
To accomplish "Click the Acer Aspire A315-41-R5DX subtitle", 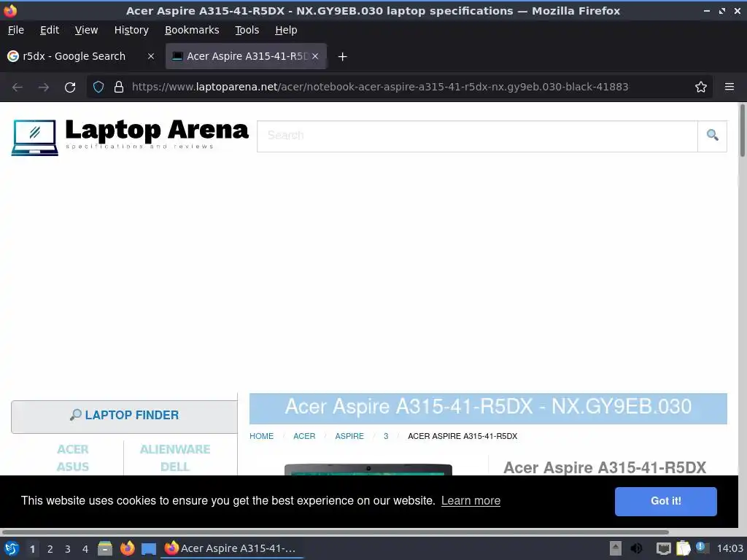I will coord(605,467).
